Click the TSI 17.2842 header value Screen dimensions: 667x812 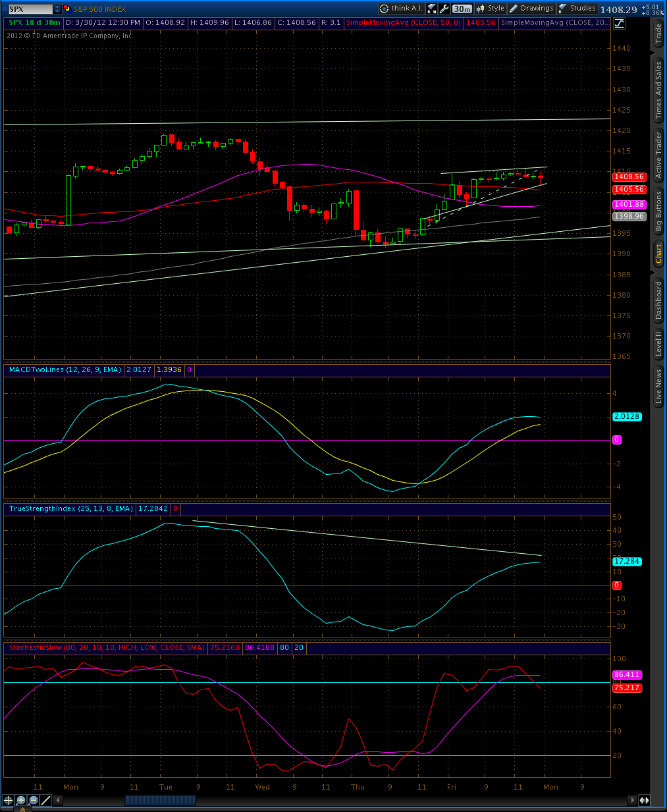(153, 508)
